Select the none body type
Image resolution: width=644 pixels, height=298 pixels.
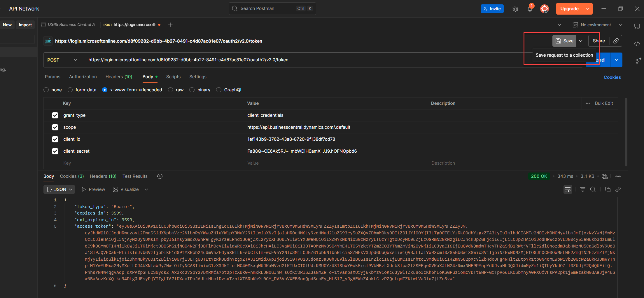pyautogui.click(x=46, y=90)
